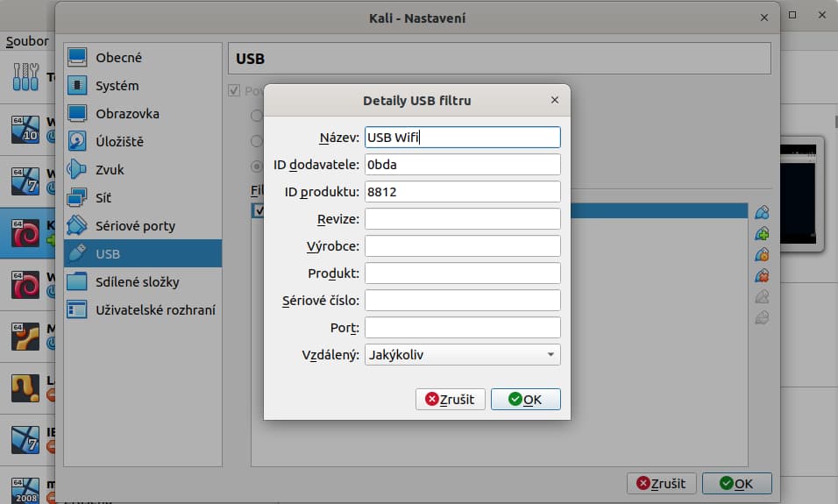Click add USB filter from device icon
The height and width of the screenshot is (504, 838).
point(762,233)
